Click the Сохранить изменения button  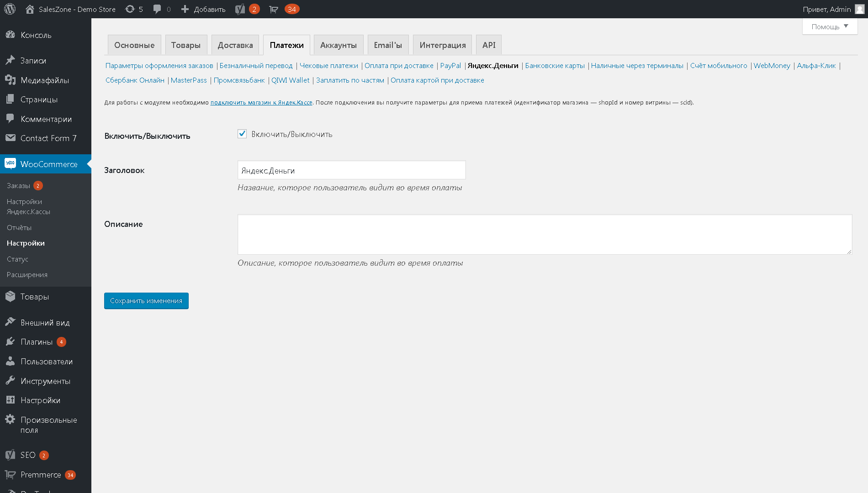[146, 301]
